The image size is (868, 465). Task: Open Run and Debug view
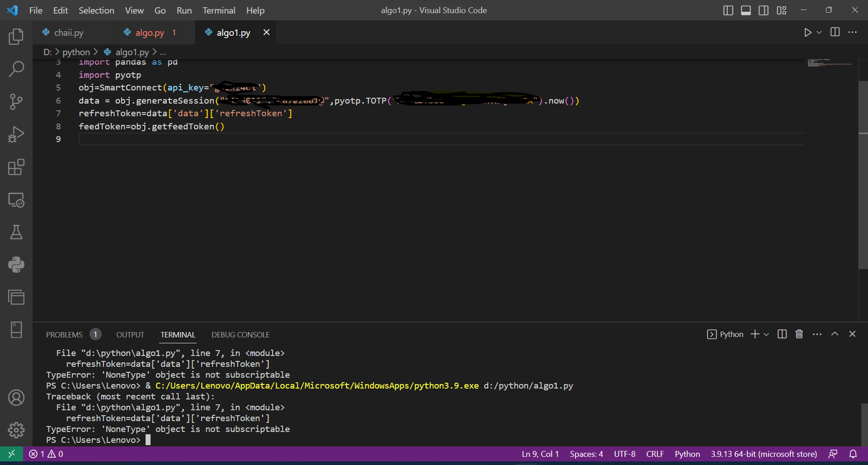(16, 134)
